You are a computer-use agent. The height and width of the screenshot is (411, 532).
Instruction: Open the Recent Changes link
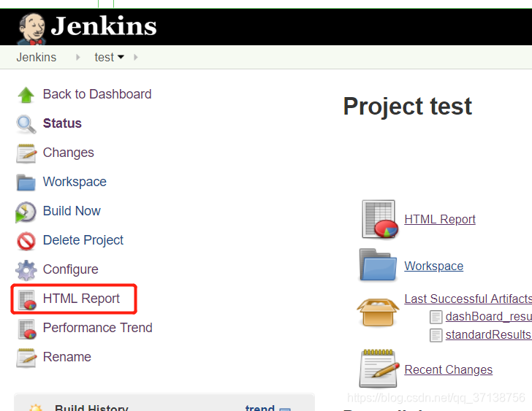point(448,369)
